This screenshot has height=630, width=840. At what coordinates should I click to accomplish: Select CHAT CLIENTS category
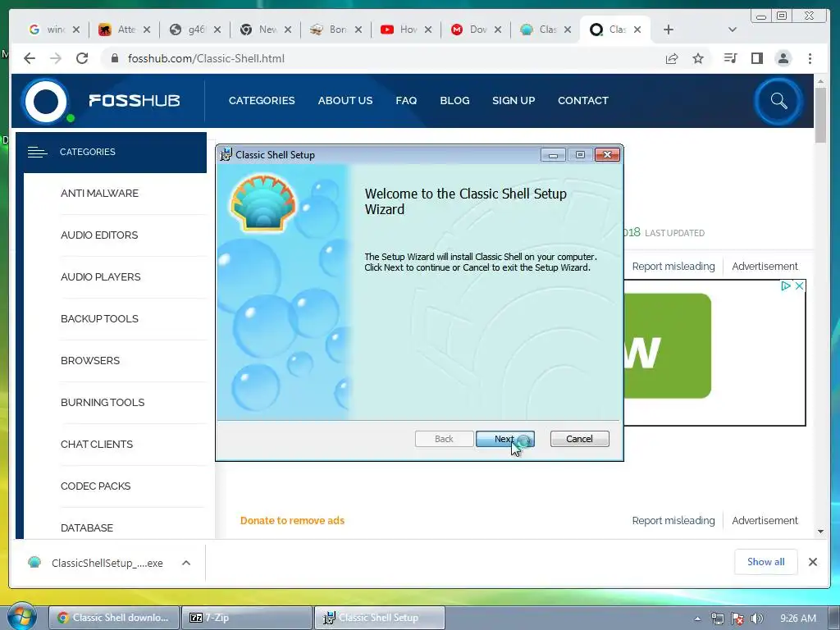pos(97,444)
